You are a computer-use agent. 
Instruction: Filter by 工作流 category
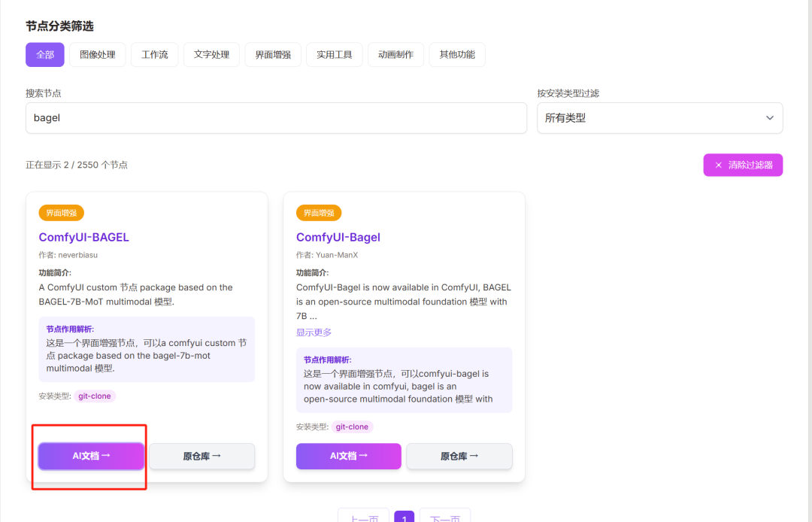point(155,54)
